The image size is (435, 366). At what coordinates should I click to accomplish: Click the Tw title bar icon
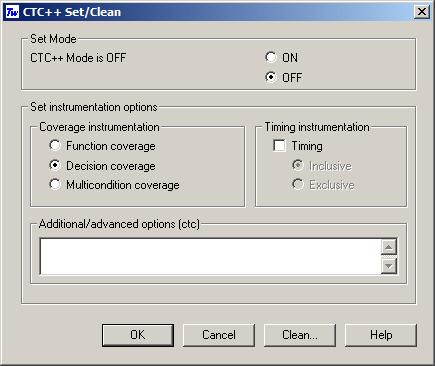[x=12, y=12]
